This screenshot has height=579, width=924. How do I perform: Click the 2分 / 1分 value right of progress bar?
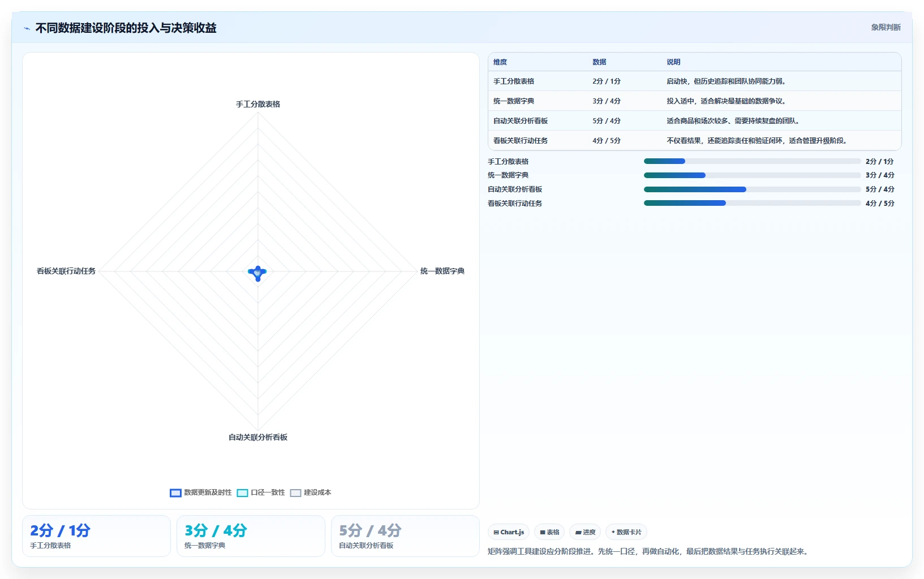[x=880, y=162]
